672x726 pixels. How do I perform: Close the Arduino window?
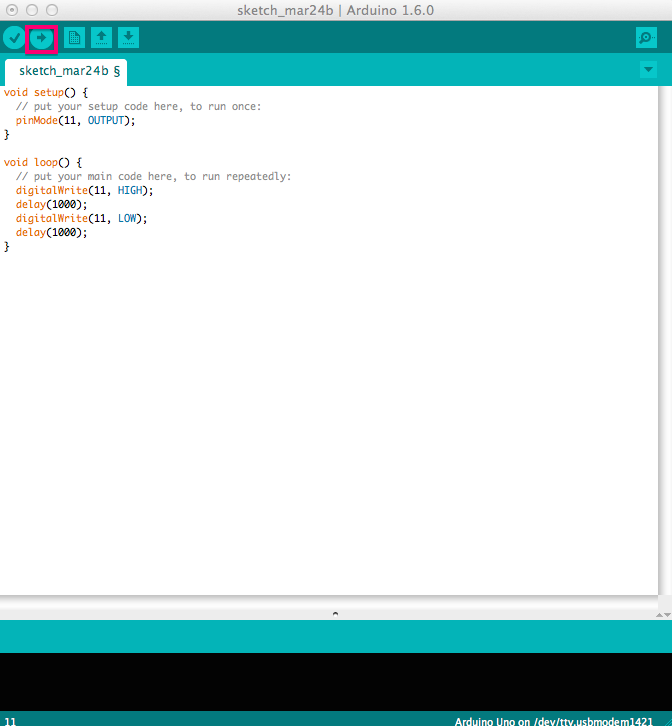[12, 10]
